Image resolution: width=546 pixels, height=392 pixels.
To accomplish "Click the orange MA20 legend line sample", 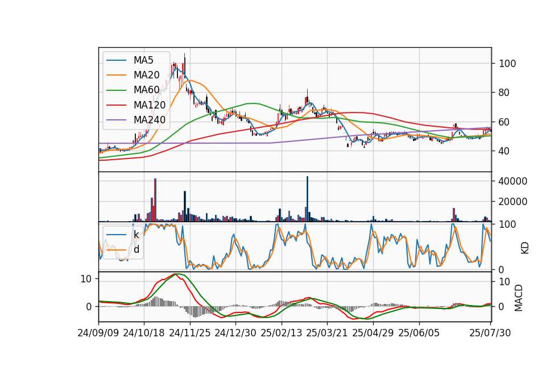I will [116, 75].
